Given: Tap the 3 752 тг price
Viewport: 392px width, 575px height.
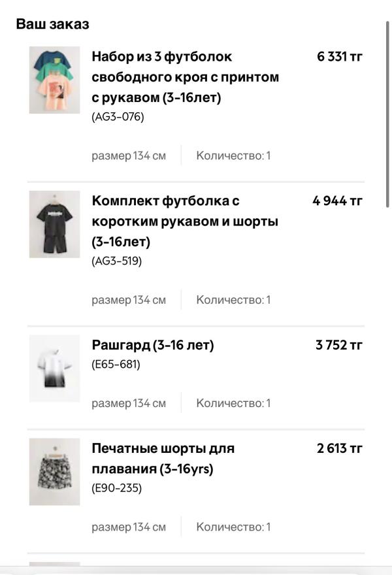Looking at the screenshot, I should click(x=339, y=344).
